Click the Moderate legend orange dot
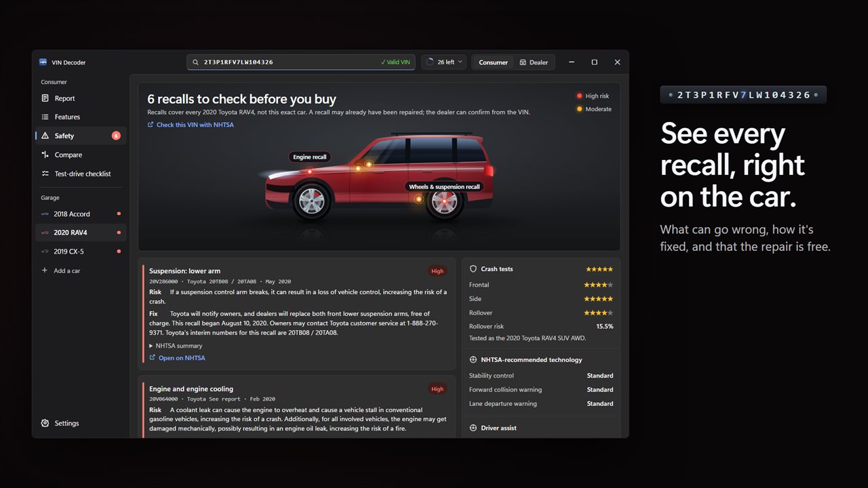 [x=579, y=109]
